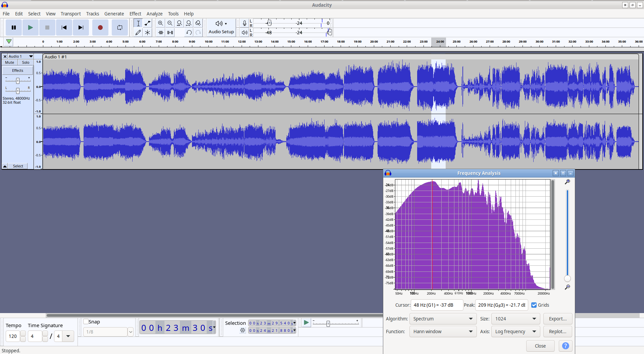Open the Size dropdown showing 1024
The width and height of the screenshot is (644, 354).
tap(515, 319)
